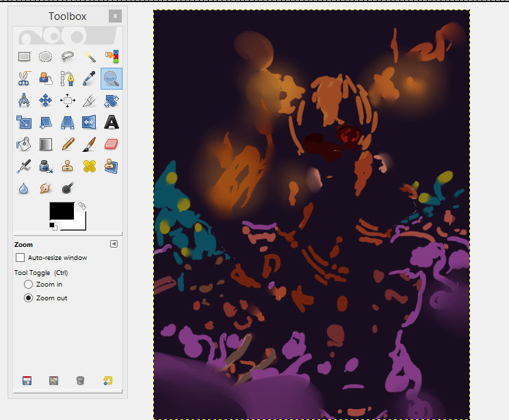
Task: Select the Fuzzy Select magic wand tool
Action: (89, 57)
